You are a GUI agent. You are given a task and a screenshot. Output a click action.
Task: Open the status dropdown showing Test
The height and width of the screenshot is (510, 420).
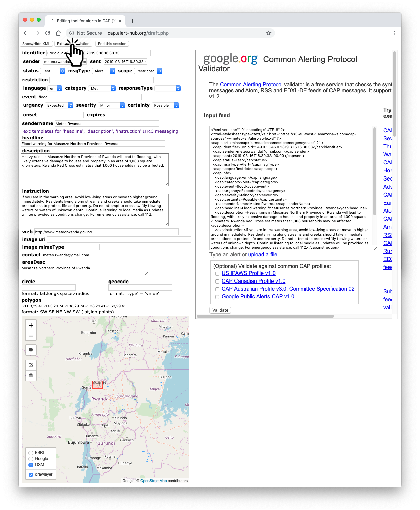[x=53, y=71]
